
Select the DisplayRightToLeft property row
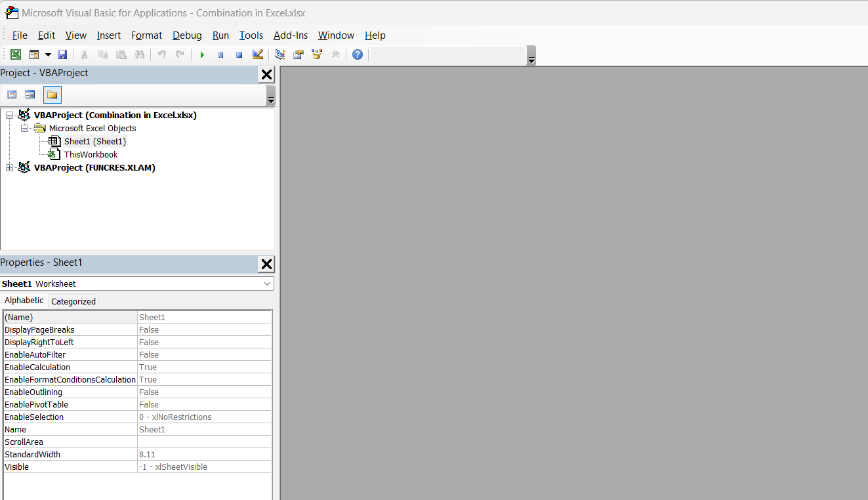(137, 342)
